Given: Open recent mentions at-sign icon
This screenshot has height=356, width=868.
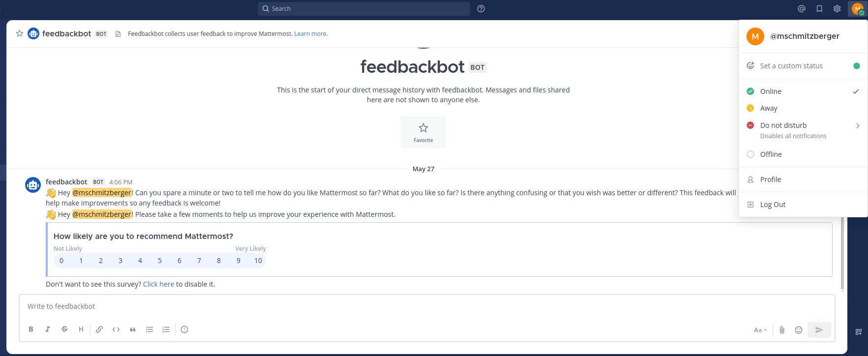Looking at the screenshot, I should pyautogui.click(x=802, y=9).
